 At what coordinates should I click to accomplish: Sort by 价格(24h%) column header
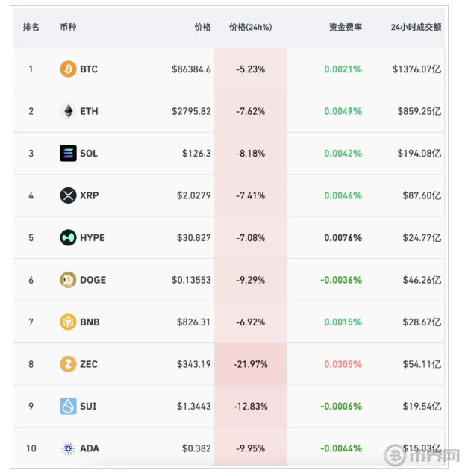pos(250,28)
